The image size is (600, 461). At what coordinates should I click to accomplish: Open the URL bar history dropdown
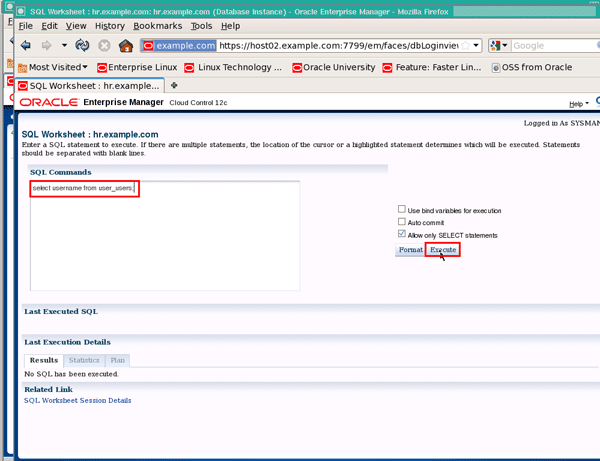[476, 46]
